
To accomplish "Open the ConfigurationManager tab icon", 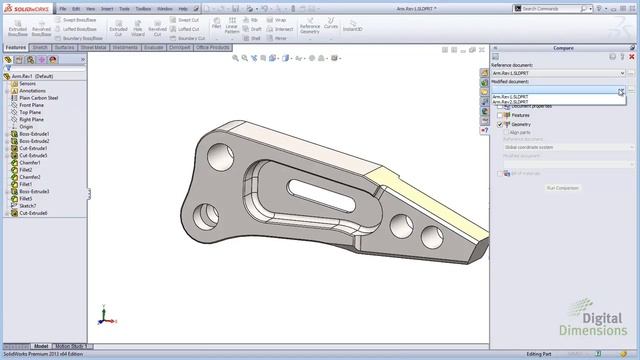I will [x=30, y=60].
